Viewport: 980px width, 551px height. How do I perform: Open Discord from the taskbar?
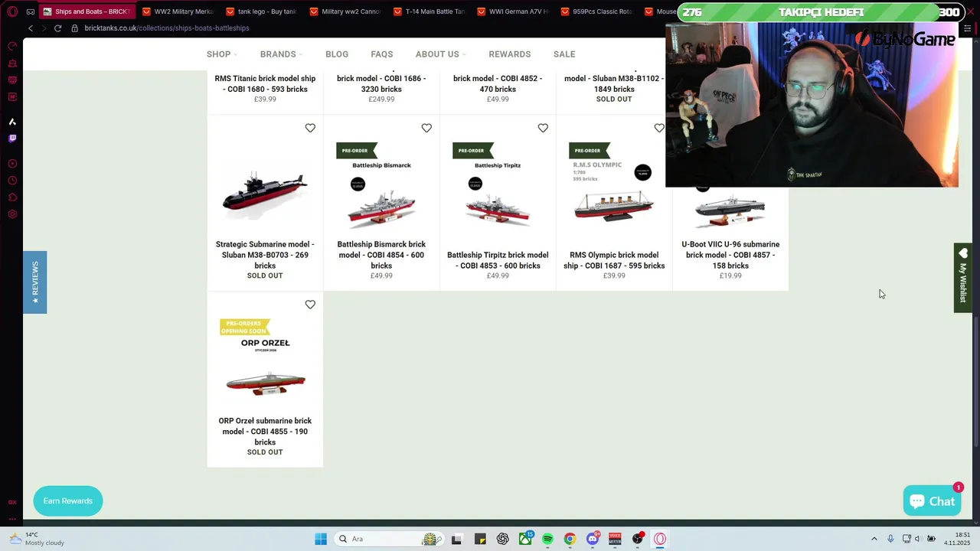click(x=593, y=539)
